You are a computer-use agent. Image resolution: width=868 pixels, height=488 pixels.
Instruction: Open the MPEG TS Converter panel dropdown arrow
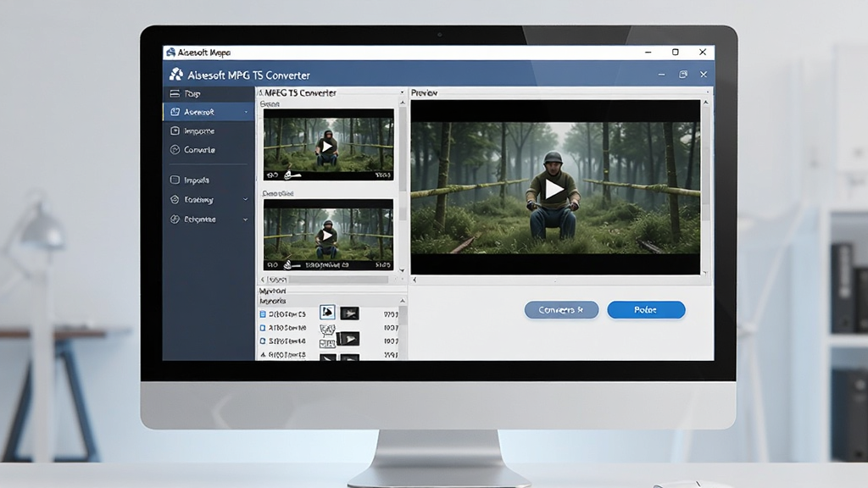(402, 92)
